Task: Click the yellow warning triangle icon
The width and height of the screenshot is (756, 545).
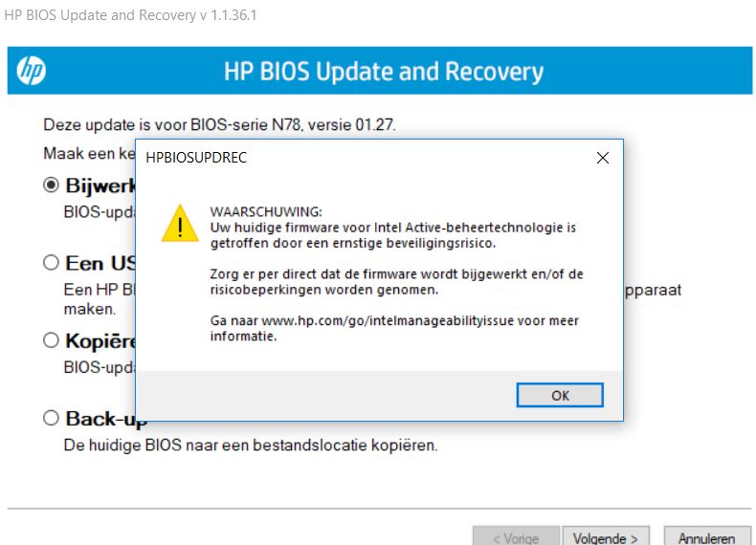Action: [180, 223]
